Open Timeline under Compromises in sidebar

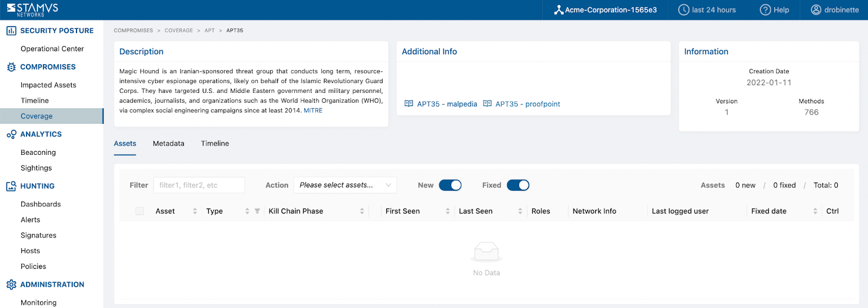[x=35, y=100]
